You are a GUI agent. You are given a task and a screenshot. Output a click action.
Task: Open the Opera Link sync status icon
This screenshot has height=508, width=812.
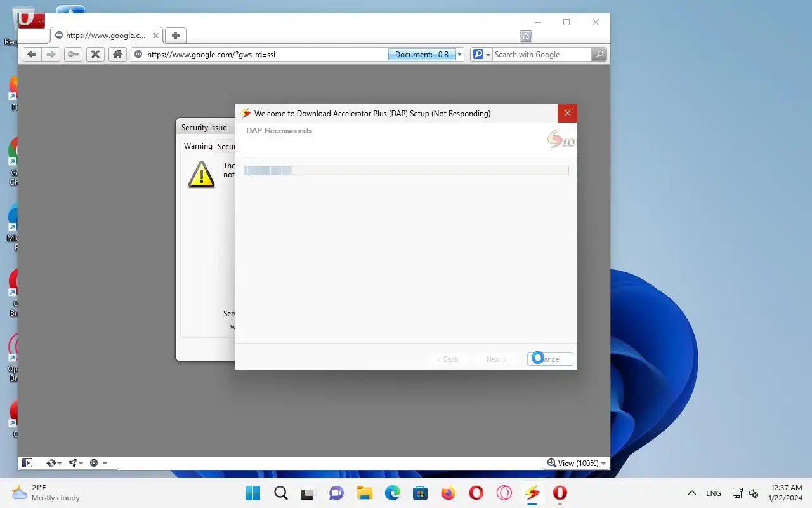(54, 463)
